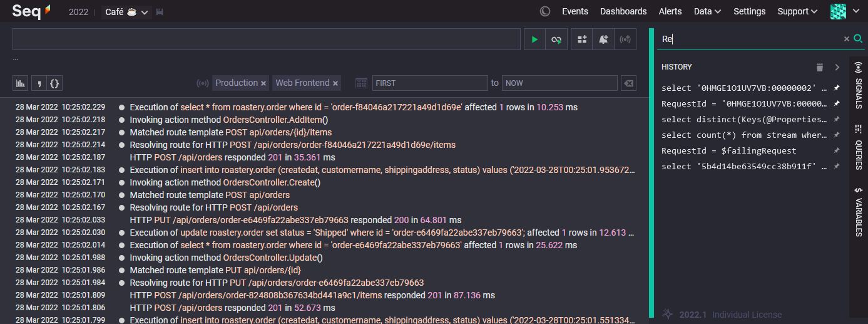Pin the "RequestId = $failingRequest" history entry
The height and width of the screenshot is (324, 868).
(x=836, y=150)
